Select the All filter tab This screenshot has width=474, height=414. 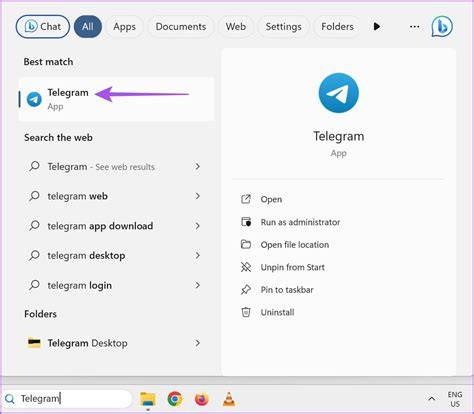click(88, 26)
